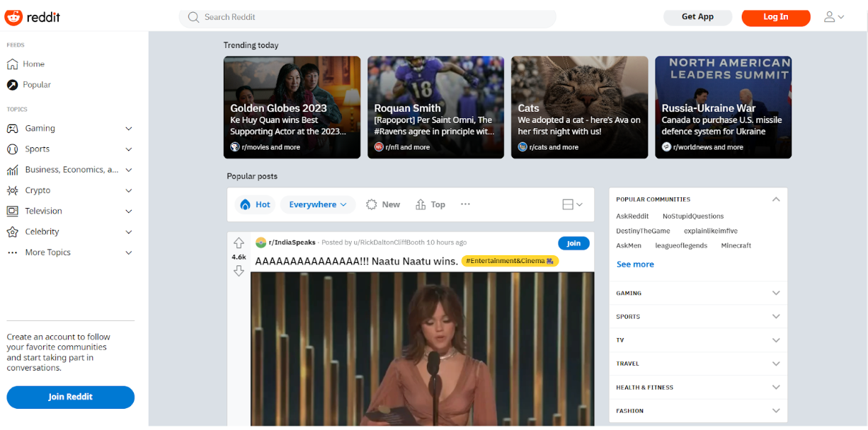Click the user profile icon
This screenshot has height=430, width=868.
pos(830,17)
